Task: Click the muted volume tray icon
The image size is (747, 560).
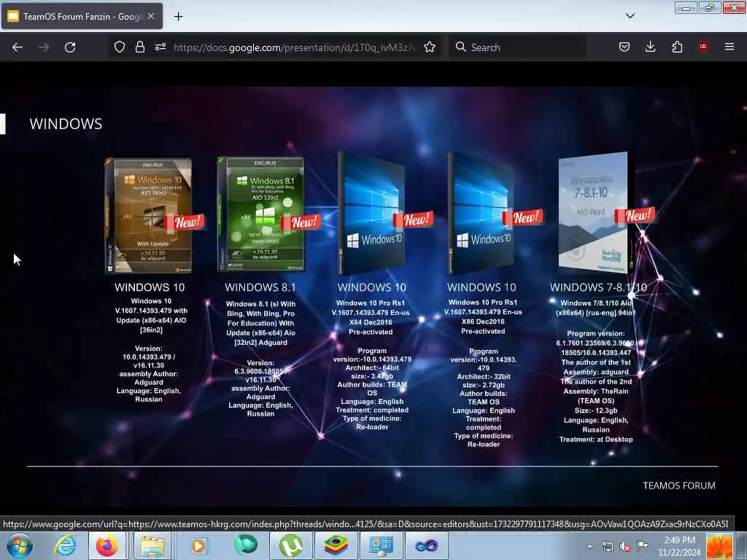Action: click(624, 547)
